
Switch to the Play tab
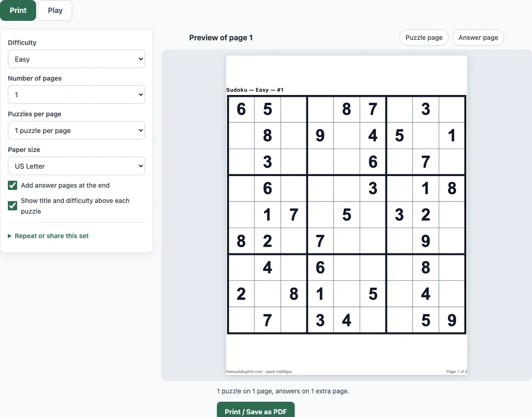tap(55, 10)
